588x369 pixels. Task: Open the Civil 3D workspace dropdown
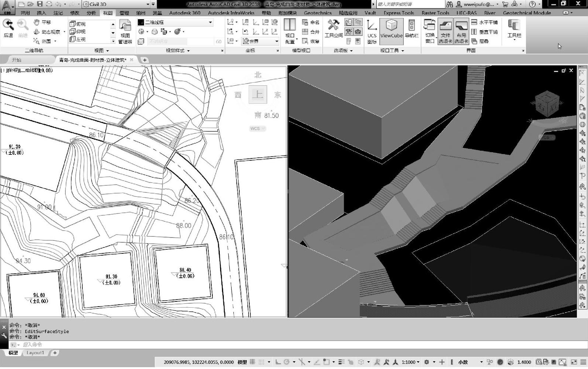pos(148,4)
